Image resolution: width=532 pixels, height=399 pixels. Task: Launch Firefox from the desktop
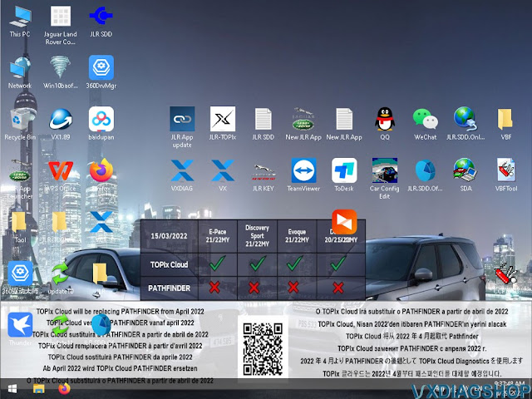[x=101, y=175]
